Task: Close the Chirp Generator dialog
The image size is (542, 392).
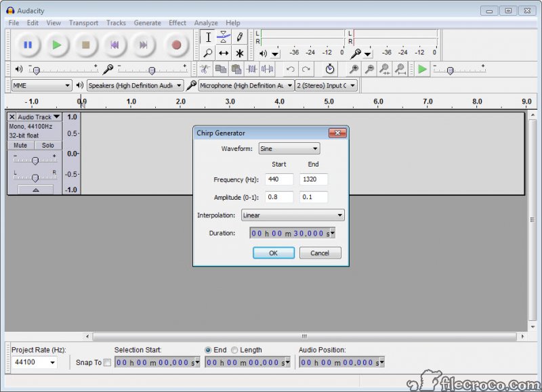Action: coord(337,133)
